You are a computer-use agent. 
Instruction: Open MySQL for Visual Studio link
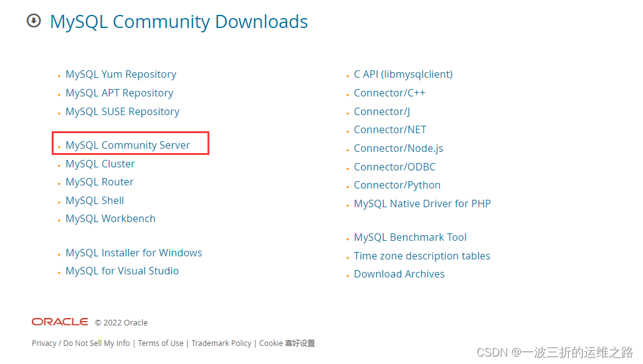[x=122, y=271]
